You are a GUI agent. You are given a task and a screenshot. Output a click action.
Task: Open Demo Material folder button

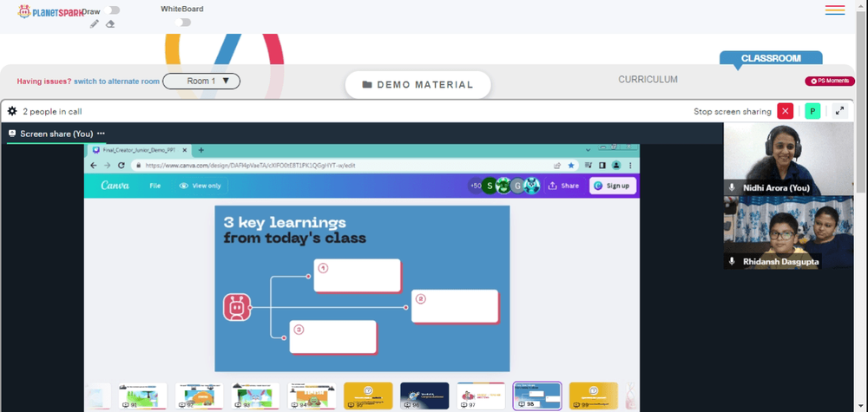(x=418, y=85)
